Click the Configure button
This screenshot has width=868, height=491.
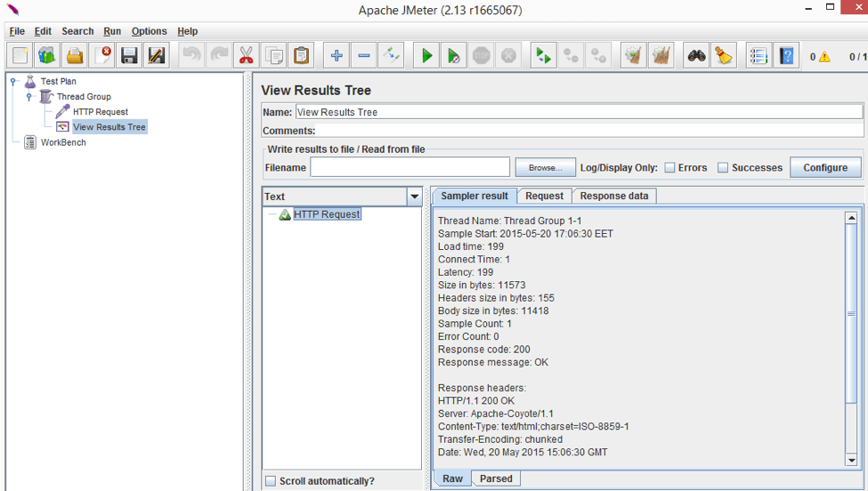(x=825, y=167)
